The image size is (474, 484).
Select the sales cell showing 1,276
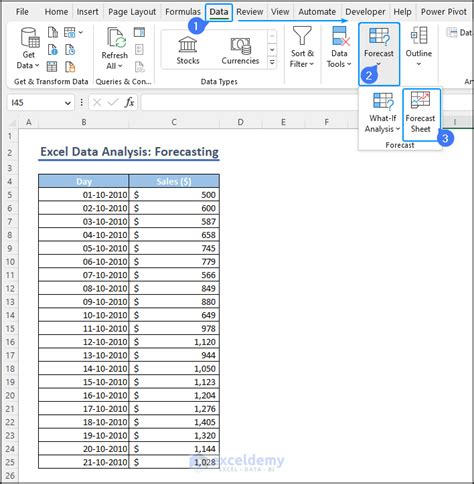[174, 409]
